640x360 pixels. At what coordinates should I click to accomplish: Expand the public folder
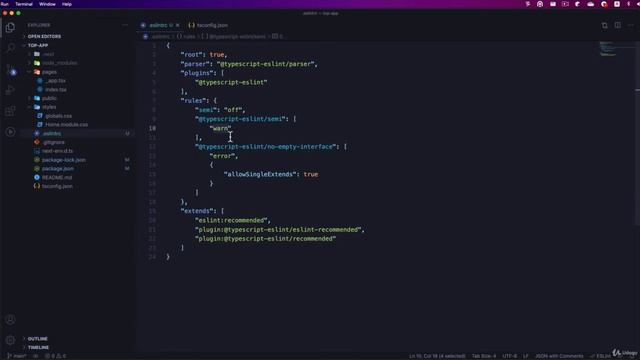point(49,98)
